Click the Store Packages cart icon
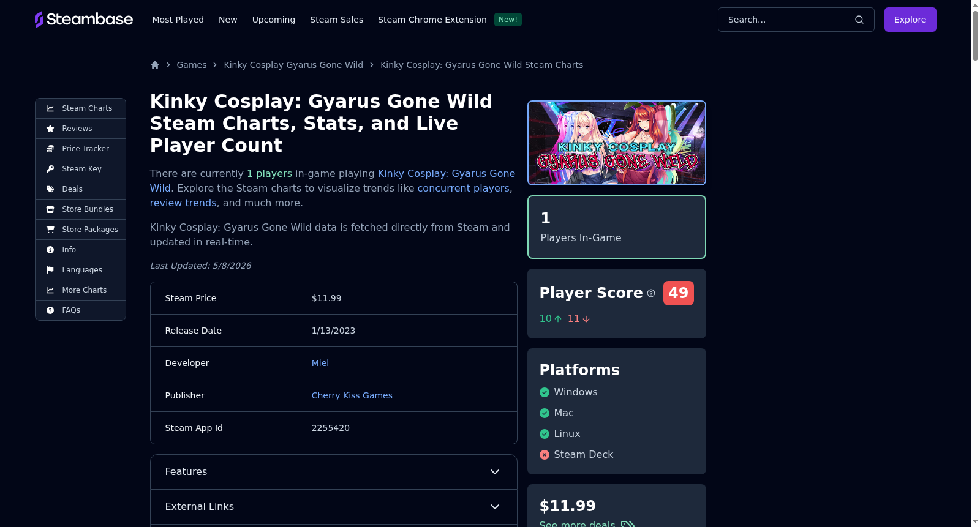This screenshot has width=980, height=527. 50,230
